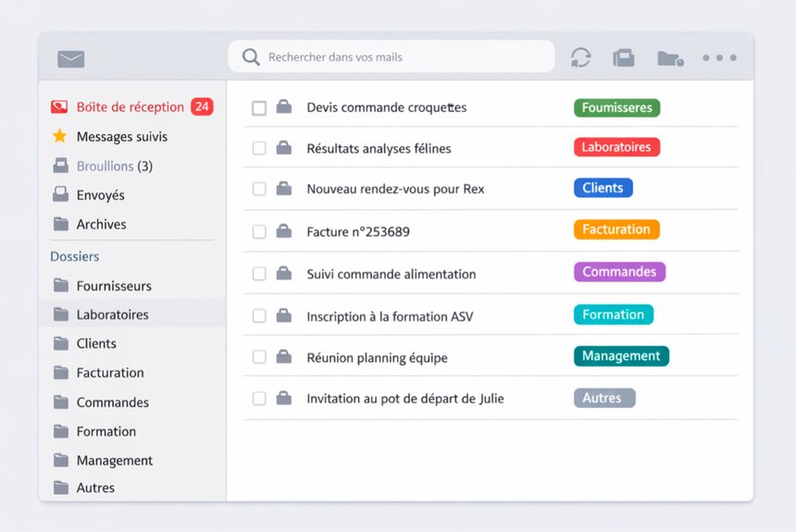This screenshot has width=796, height=532.
Task: Click the print icon in top toolbar
Action: (624, 57)
